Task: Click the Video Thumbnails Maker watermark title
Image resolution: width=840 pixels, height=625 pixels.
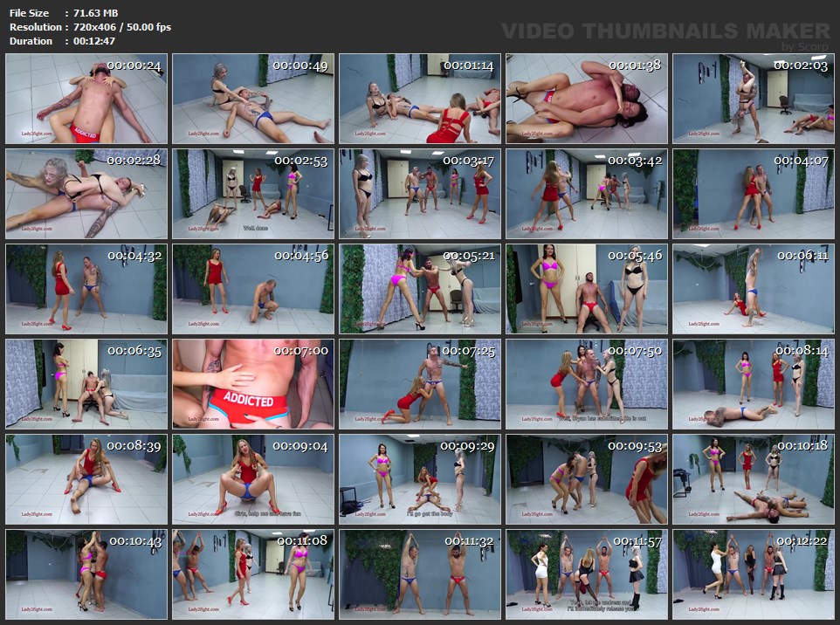Action: pos(666,31)
